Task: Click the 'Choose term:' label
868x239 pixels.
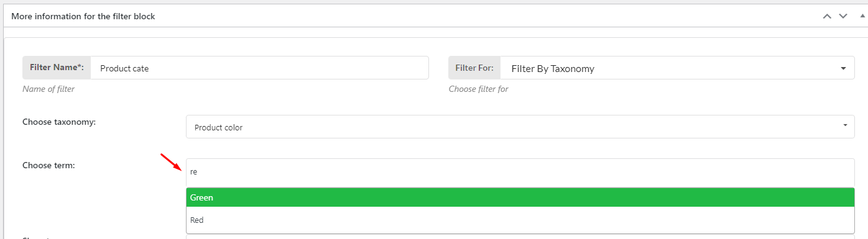Action: point(48,165)
